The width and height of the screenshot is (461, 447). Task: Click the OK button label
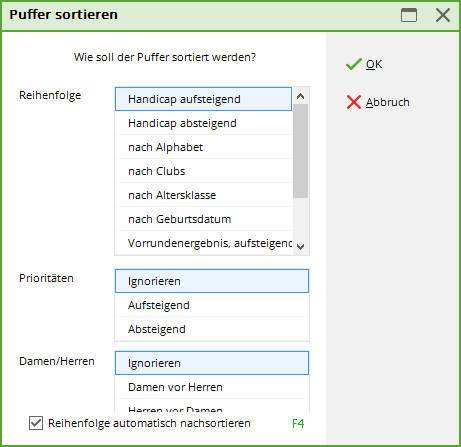[x=374, y=64]
